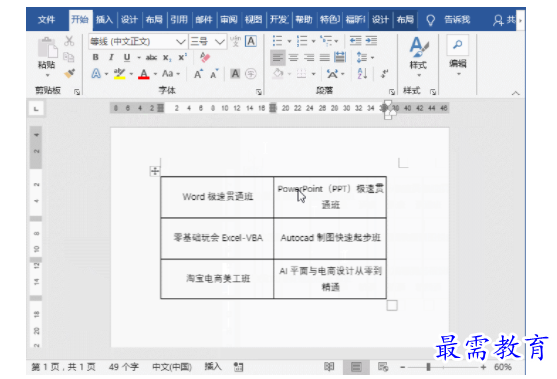557x379 pixels.
Task: Click the text effects A icon
Action: pos(96,74)
